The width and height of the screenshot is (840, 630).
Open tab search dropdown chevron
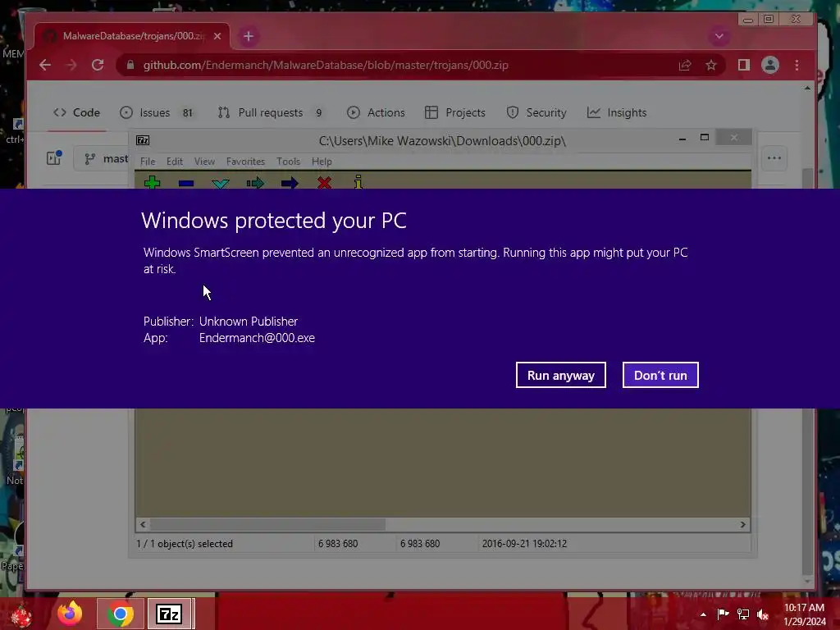pos(719,36)
